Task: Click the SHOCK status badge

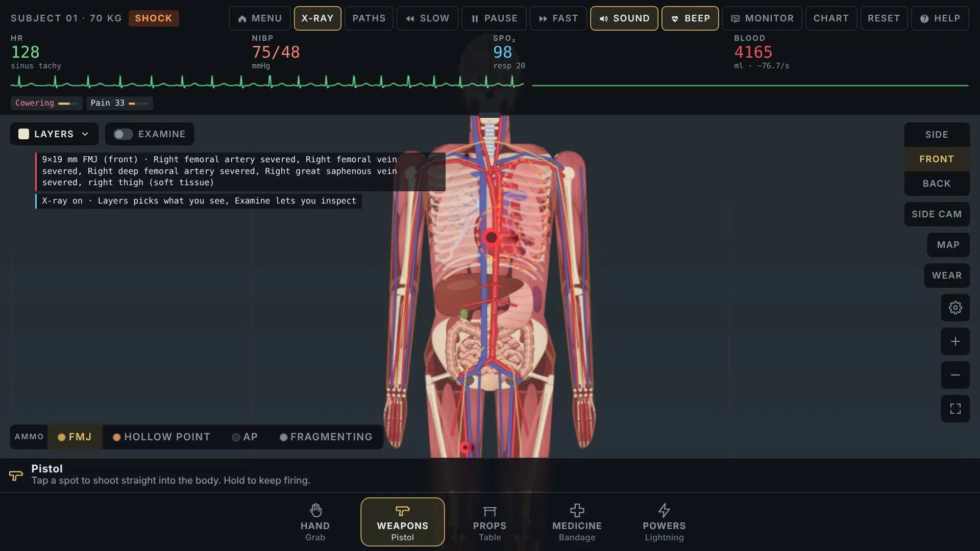Action: pyautogui.click(x=154, y=18)
